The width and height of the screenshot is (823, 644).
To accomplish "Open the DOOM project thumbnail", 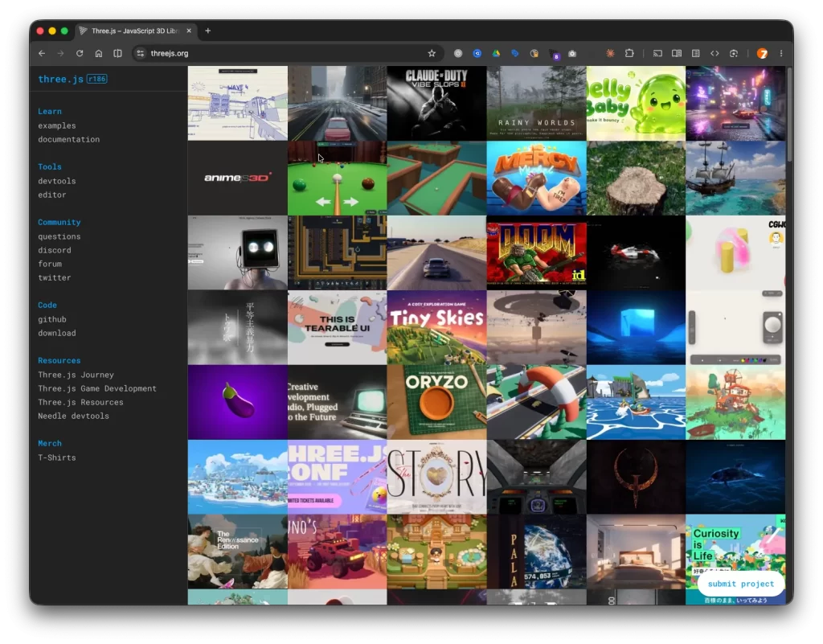I will [x=536, y=252].
